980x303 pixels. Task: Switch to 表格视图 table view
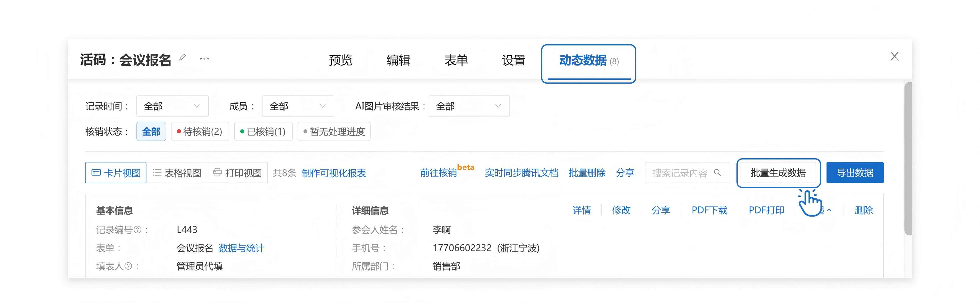177,173
